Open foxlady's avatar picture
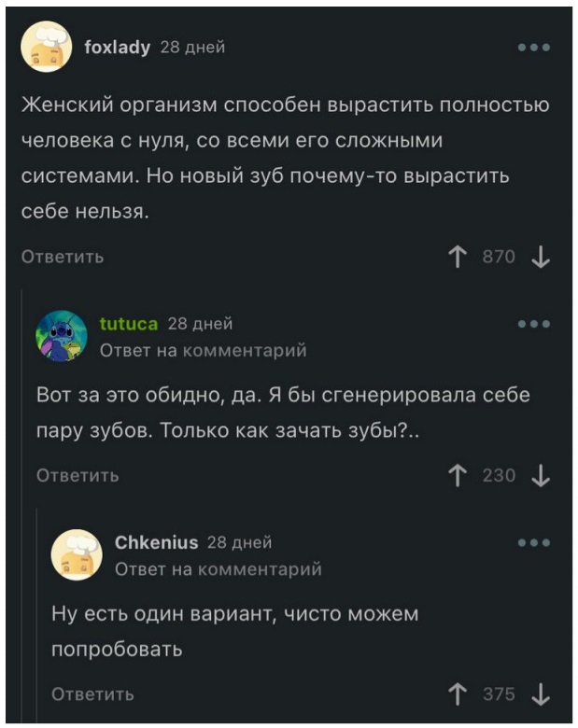The image size is (578, 728). pos(46,47)
